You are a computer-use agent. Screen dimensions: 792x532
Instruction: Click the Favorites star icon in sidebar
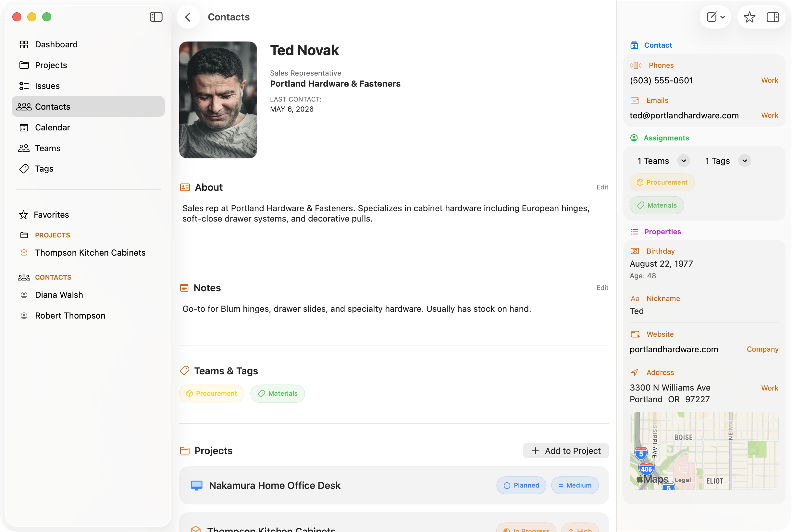click(x=23, y=215)
